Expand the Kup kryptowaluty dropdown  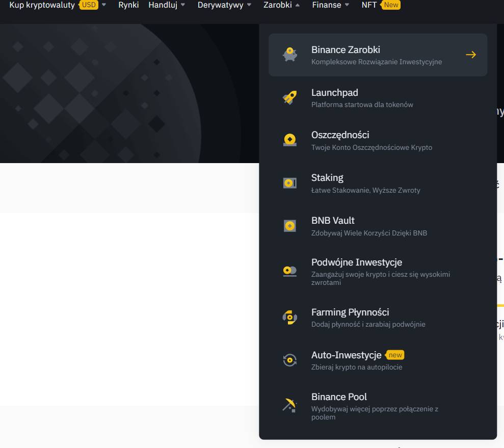coord(42,5)
